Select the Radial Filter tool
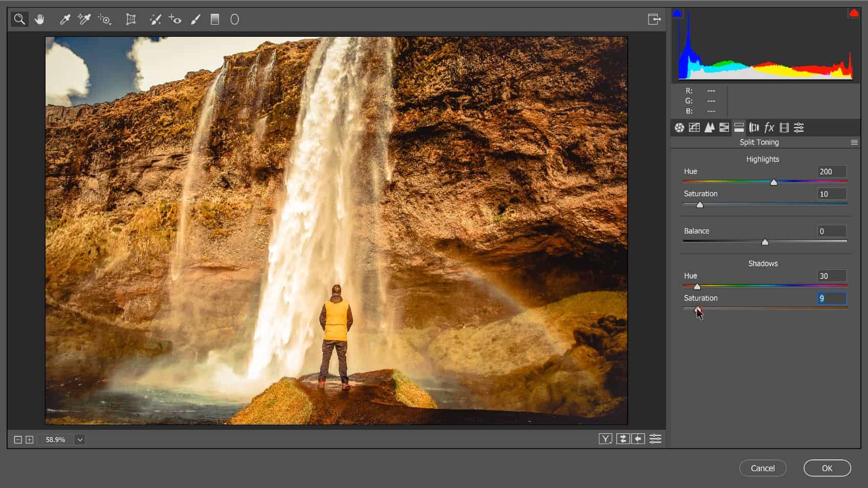 click(x=234, y=19)
